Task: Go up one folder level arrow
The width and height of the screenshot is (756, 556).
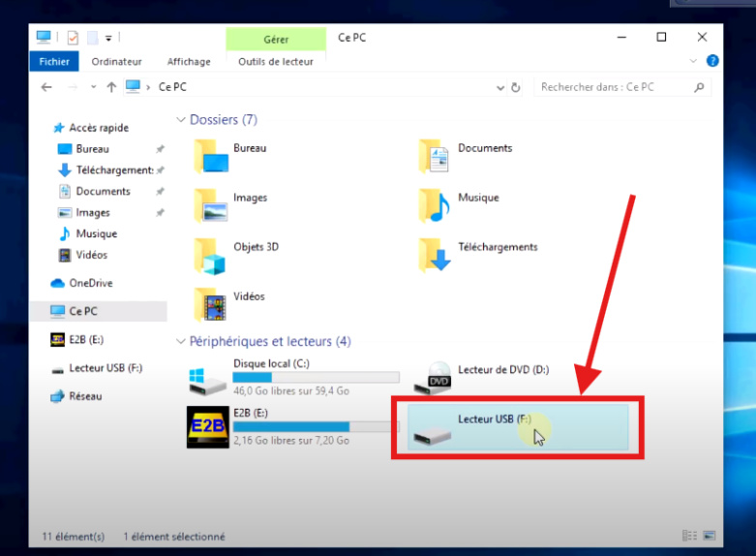Action: (x=111, y=87)
